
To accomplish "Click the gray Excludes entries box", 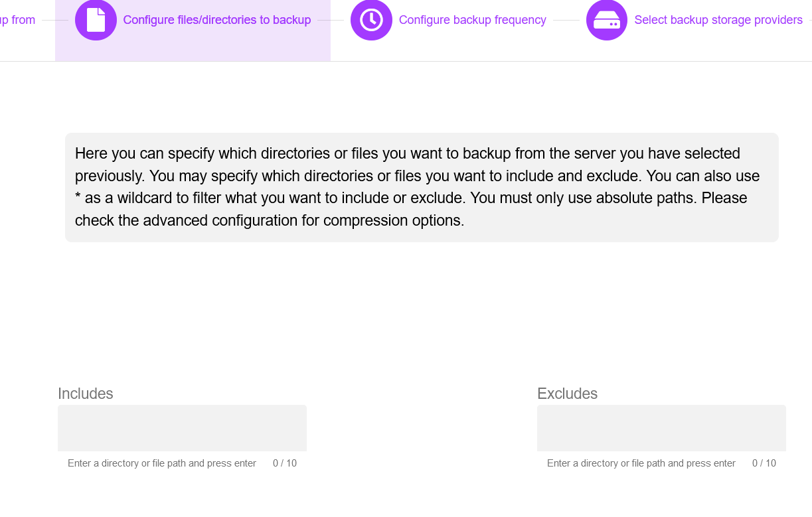I will (x=661, y=428).
